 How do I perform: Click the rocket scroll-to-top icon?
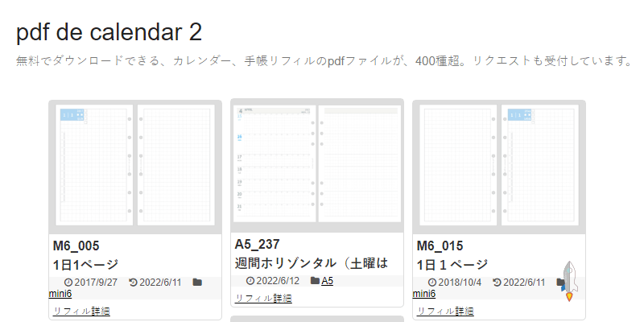coord(569,281)
